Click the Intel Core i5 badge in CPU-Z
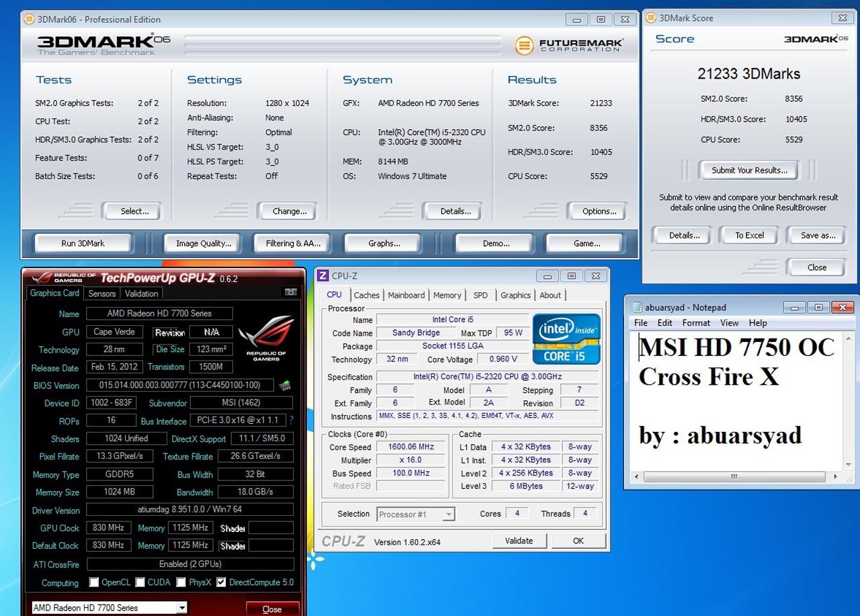860x616 pixels. (x=566, y=339)
